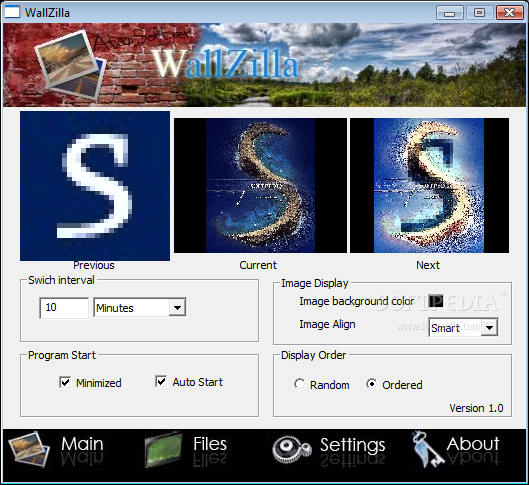Switch to the Files tab label

pos(210,444)
